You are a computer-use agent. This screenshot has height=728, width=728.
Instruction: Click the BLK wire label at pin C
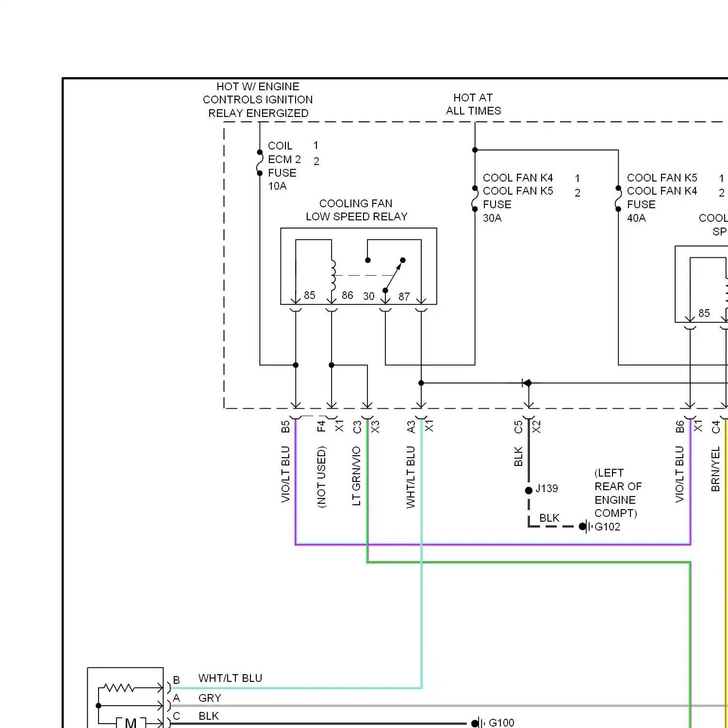pyautogui.click(x=209, y=716)
